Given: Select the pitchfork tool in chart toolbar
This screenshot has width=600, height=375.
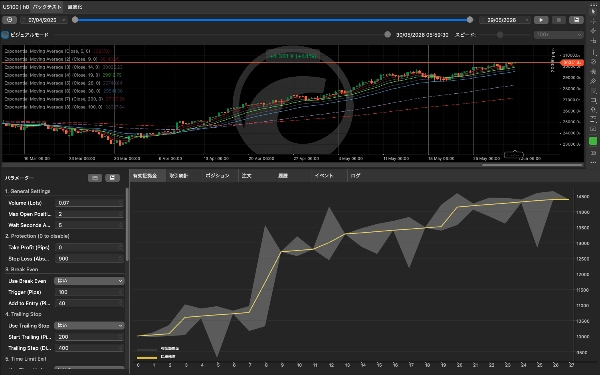Looking at the screenshot, I should point(593,81).
